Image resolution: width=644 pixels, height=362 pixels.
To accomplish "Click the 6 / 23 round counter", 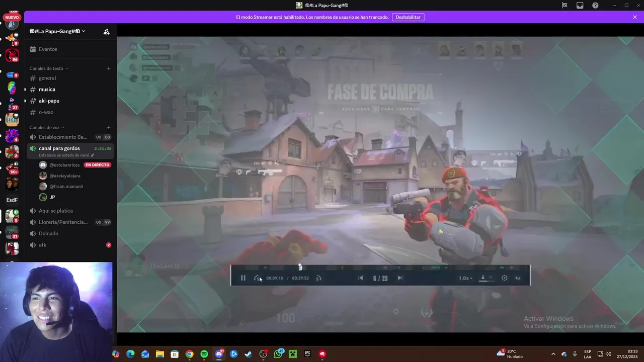I will (380, 278).
